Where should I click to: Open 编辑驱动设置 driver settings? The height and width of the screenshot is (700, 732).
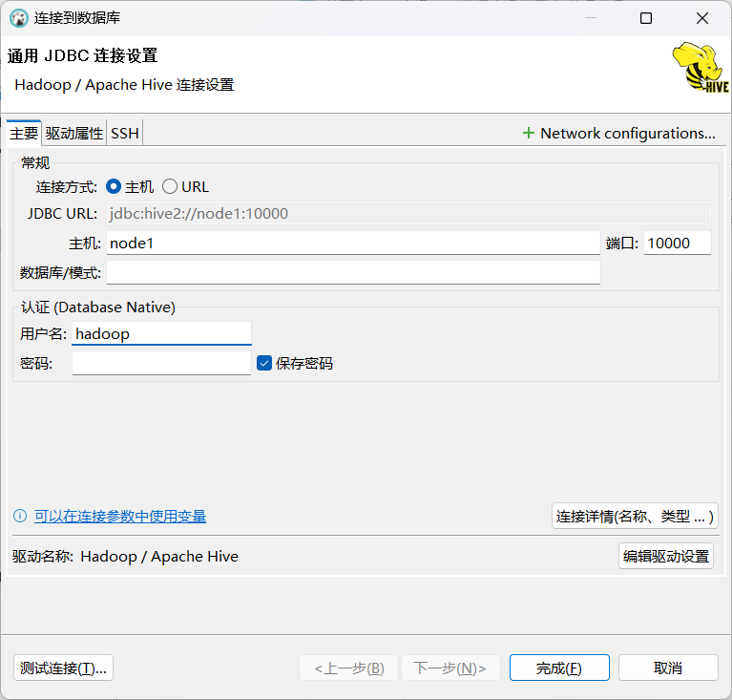(666, 557)
